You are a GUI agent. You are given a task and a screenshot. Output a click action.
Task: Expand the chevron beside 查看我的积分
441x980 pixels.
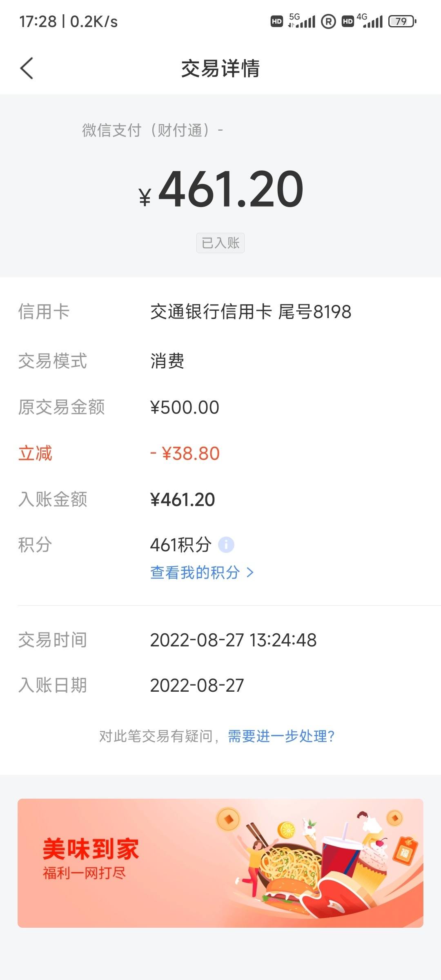pyautogui.click(x=250, y=573)
